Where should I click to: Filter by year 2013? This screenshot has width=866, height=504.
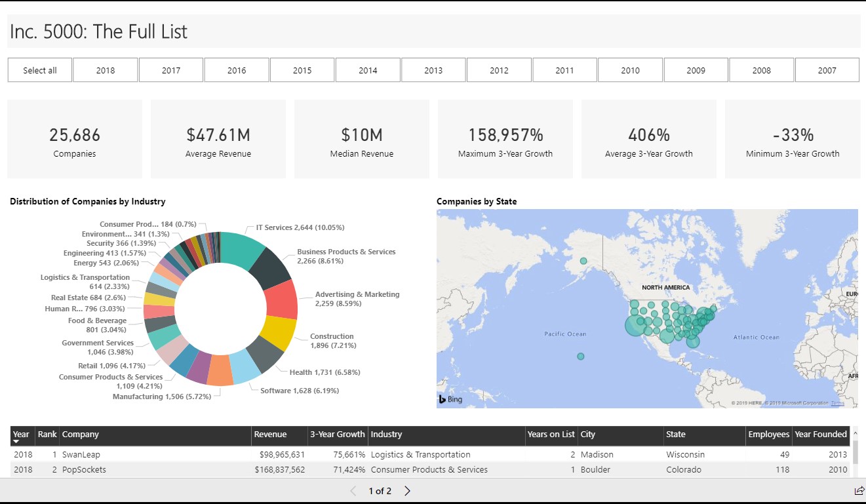point(433,70)
